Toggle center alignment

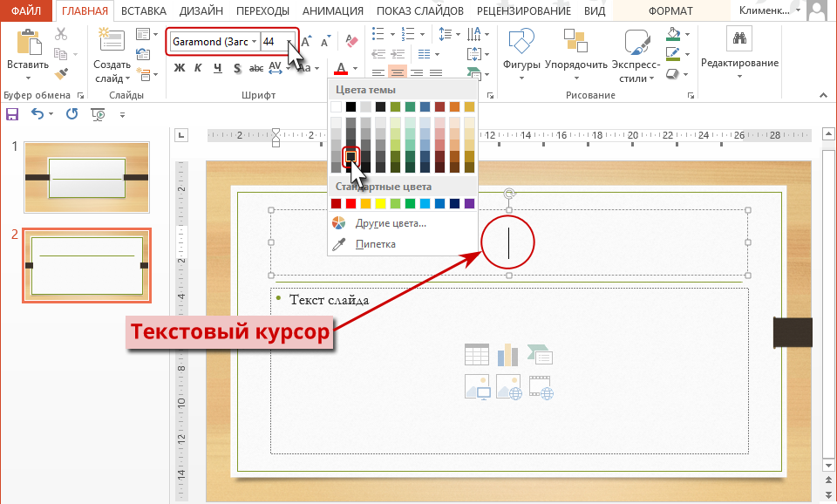(398, 73)
